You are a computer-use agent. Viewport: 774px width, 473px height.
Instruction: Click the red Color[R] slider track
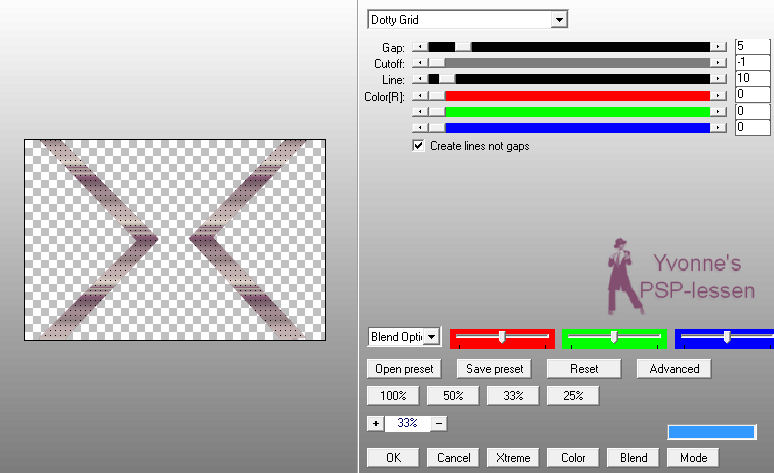click(x=578, y=96)
